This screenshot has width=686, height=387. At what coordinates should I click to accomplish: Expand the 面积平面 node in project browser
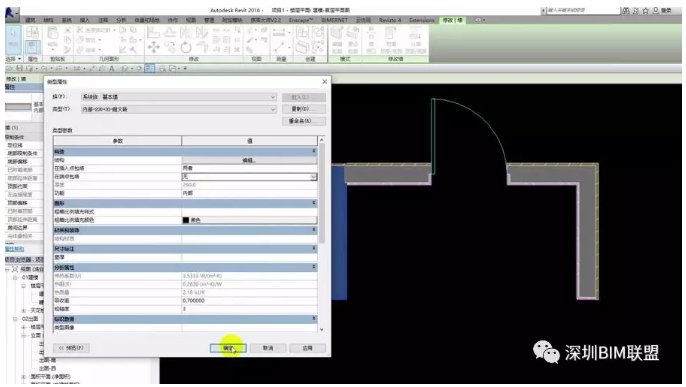24,377
